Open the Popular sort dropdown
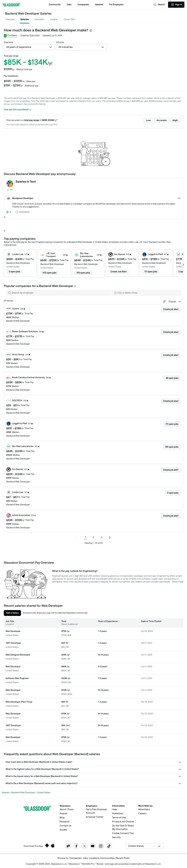The image size is (187, 868). (172, 302)
